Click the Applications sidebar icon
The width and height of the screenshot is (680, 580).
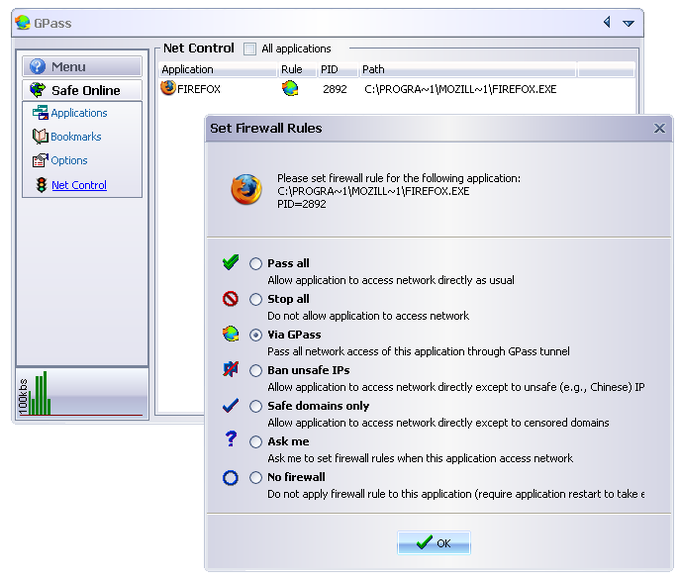(40, 112)
